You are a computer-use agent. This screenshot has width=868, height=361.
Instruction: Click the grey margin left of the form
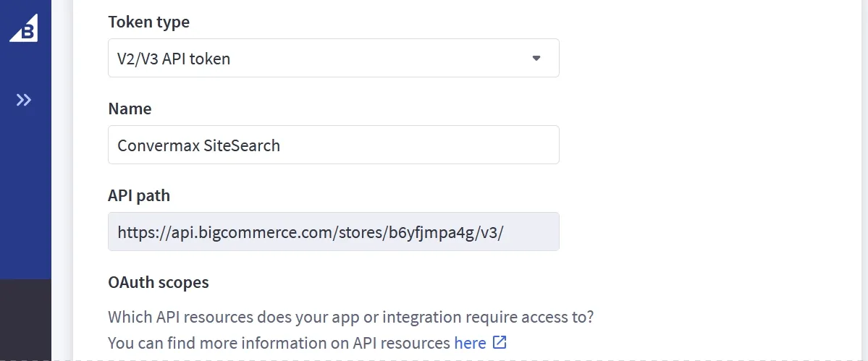point(62,181)
